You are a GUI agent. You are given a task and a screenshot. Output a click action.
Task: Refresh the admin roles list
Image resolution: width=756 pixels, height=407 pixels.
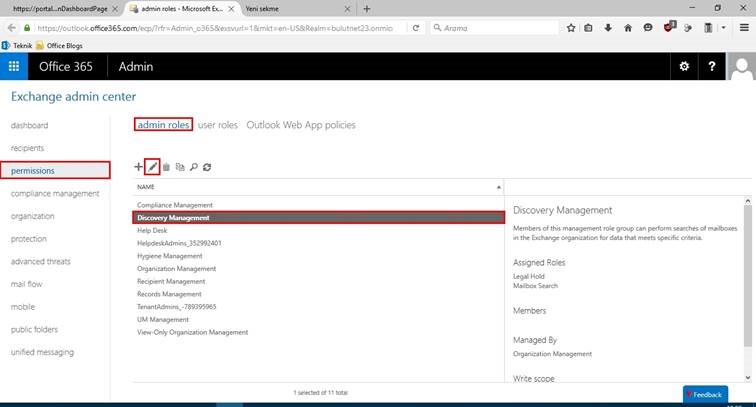click(207, 167)
